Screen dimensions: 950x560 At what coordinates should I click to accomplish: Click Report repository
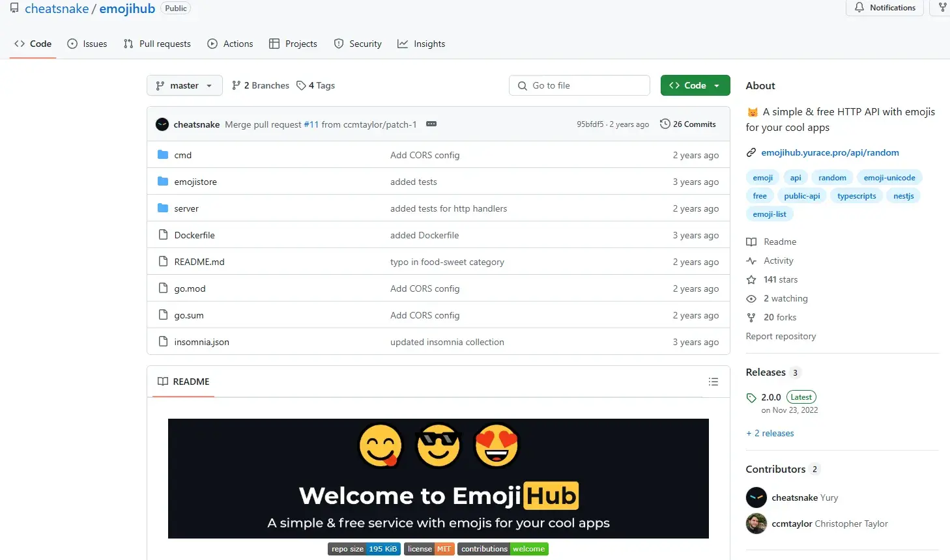click(781, 336)
